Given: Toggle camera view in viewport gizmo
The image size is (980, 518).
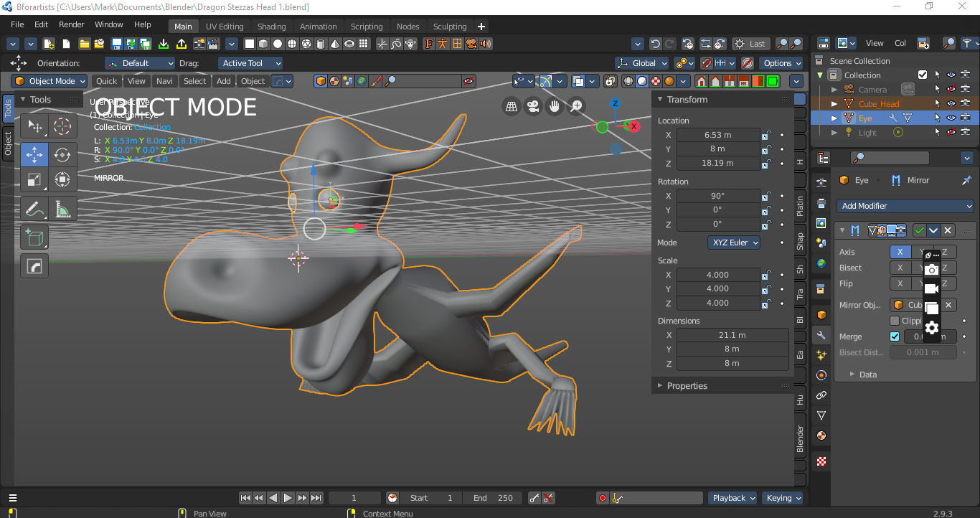Looking at the screenshot, I should (x=533, y=107).
